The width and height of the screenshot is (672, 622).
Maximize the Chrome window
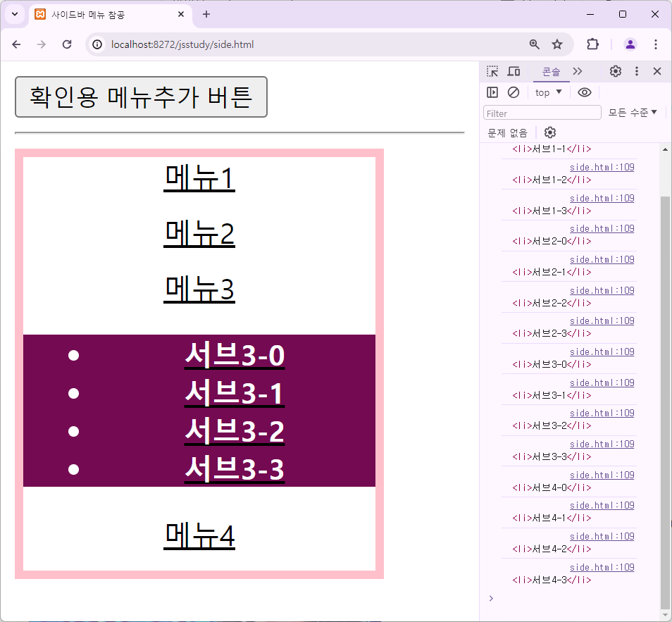[x=623, y=14]
